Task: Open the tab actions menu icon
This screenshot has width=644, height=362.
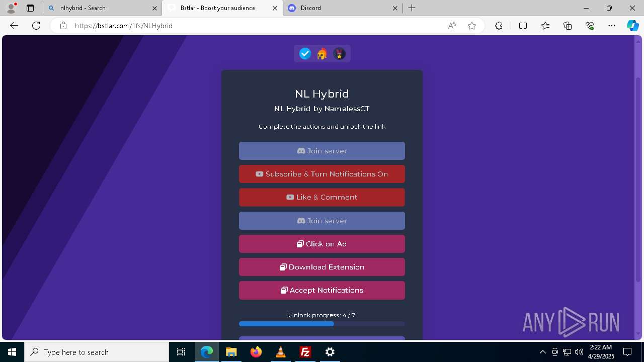Action: [30, 8]
